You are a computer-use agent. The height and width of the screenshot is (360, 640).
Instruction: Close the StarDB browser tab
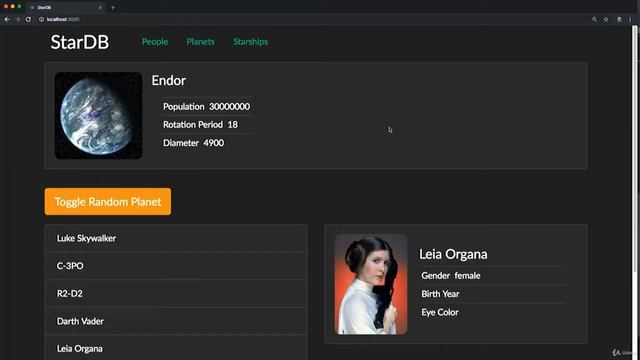point(100,7)
